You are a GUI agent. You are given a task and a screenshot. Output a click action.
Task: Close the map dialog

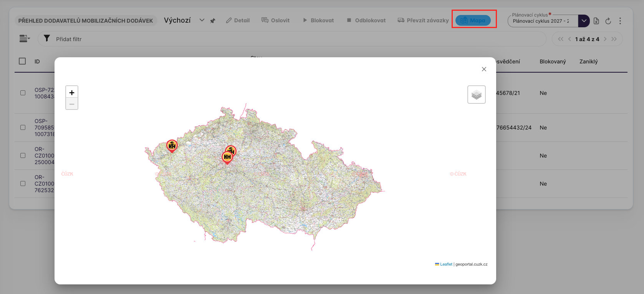tap(484, 69)
